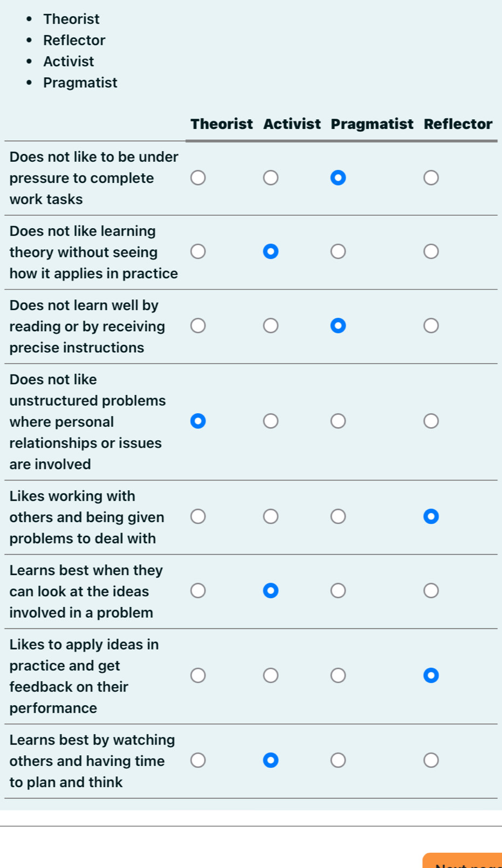Select Activist for 'reading or receiving instructions' row
Screen dimensions: 502x868
271,326
